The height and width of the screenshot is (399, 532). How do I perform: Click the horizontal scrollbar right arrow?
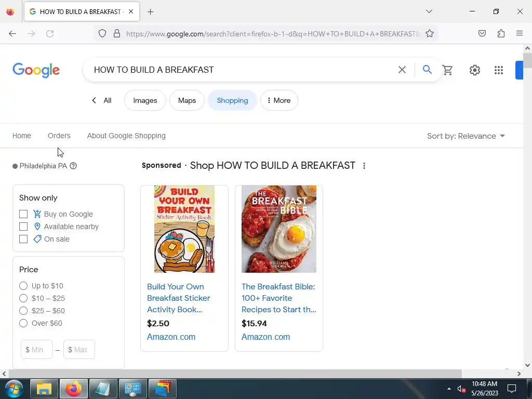[x=519, y=374]
